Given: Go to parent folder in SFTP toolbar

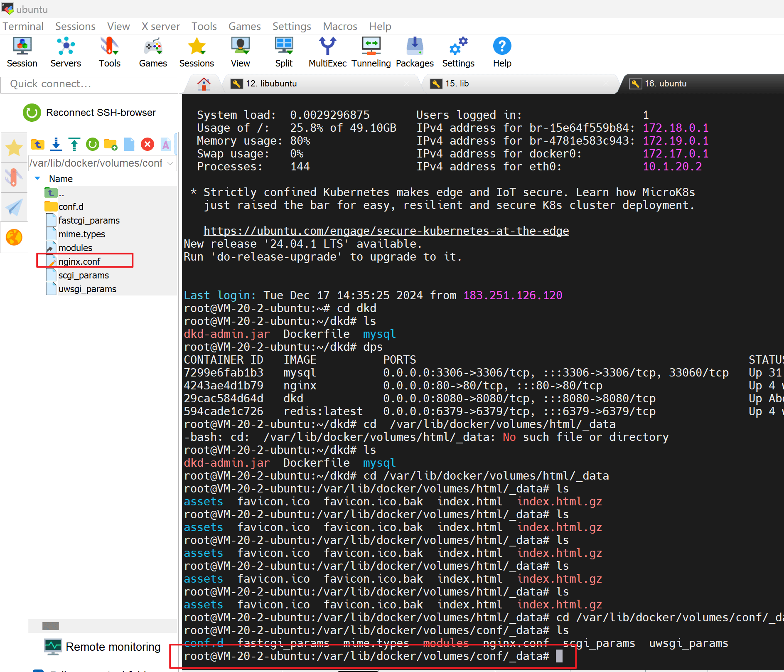Looking at the screenshot, I should (38, 144).
